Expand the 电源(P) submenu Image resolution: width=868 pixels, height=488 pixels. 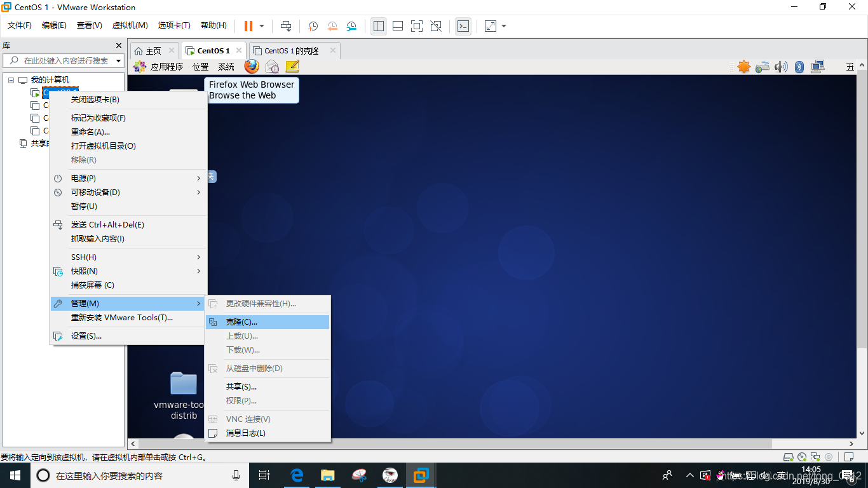[x=128, y=179]
